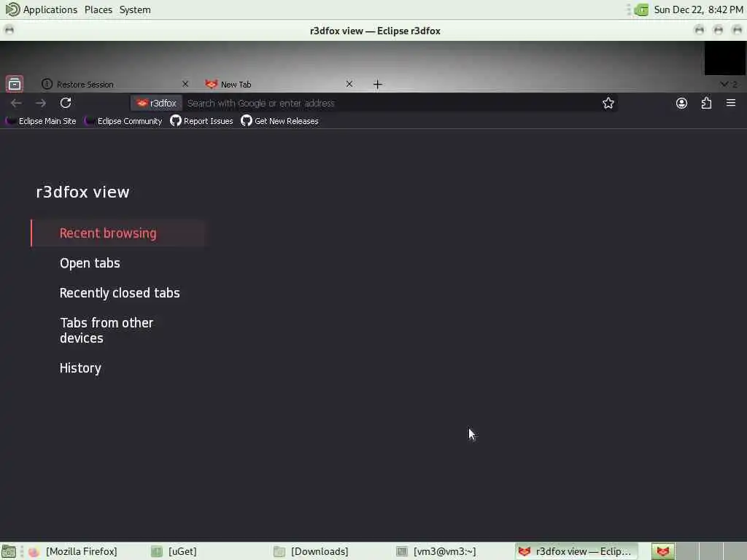This screenshot has width=747, height=560.
Task: Click the clock Sun Dec 22, 8:42 PM
Action: (698, 9)
